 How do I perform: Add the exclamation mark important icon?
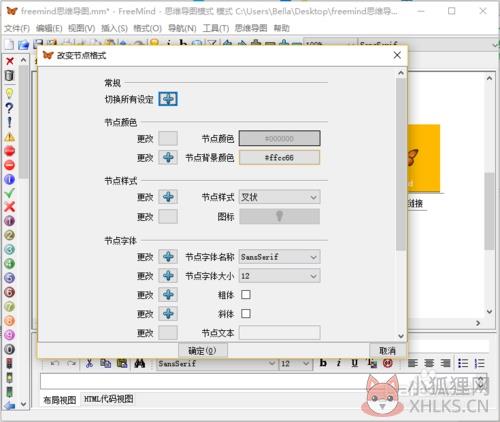[x=10, y=122]
